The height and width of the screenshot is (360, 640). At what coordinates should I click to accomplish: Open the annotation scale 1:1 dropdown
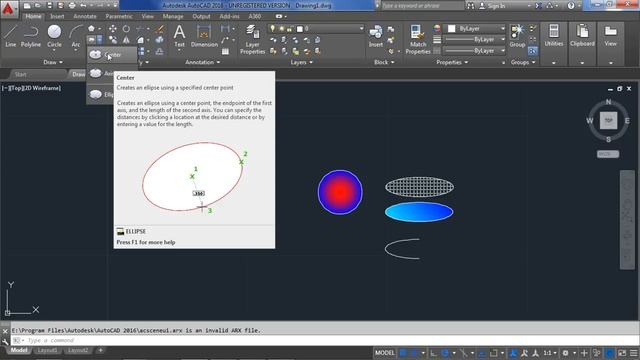click(x=550, y=353)
